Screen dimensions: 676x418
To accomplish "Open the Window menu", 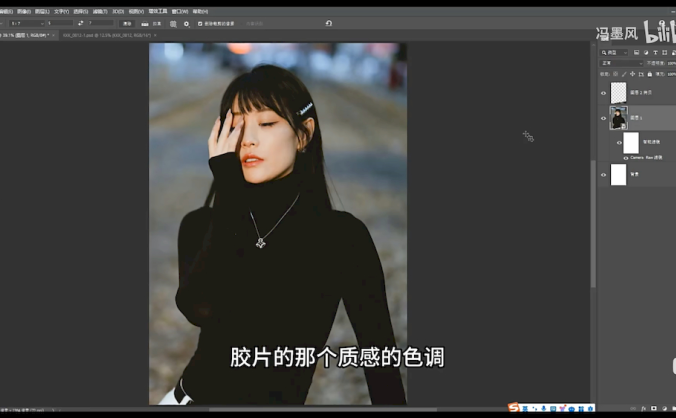I will click(180, 11).
